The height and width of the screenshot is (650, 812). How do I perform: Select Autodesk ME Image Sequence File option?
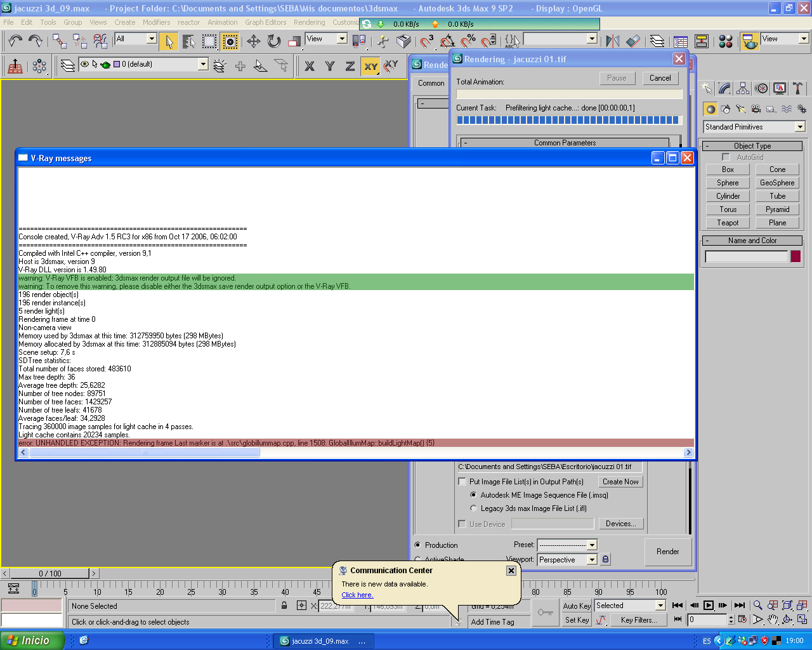click(x=473, y=495)
